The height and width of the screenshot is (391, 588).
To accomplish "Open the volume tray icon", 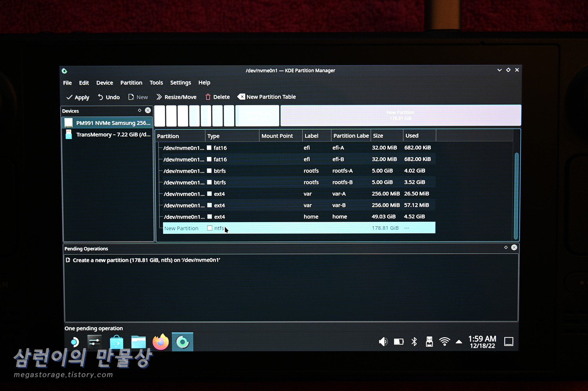I will pyautogui.click(x=383, y=341).
